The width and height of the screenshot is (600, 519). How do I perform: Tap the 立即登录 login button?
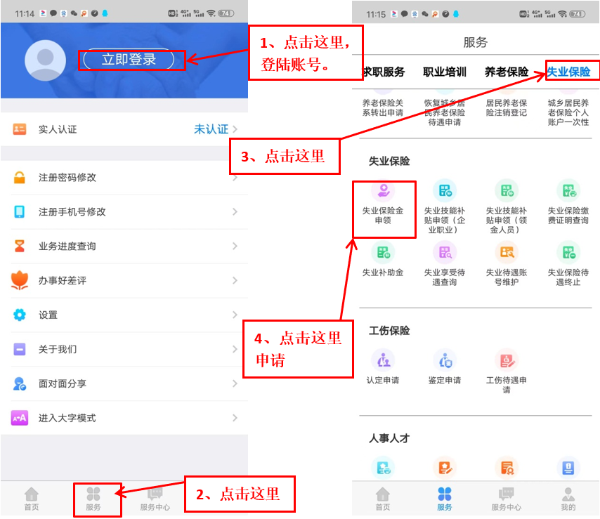[x=130, y=60]
